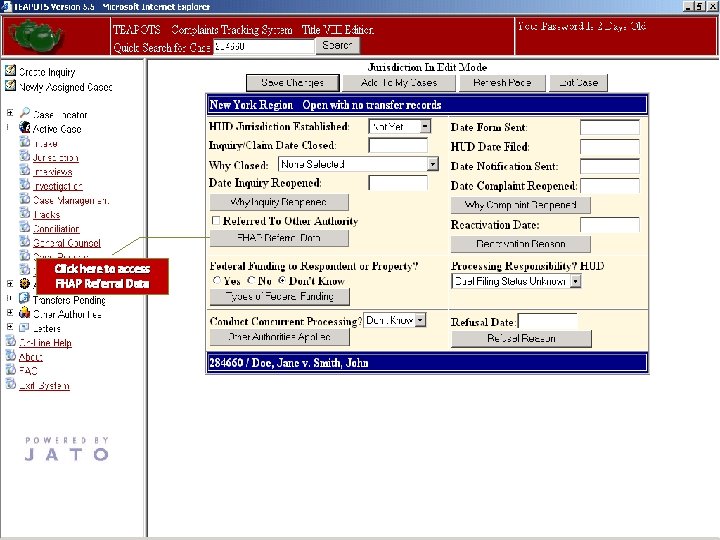Click Types of Federal Funding button

pos(280,297)
